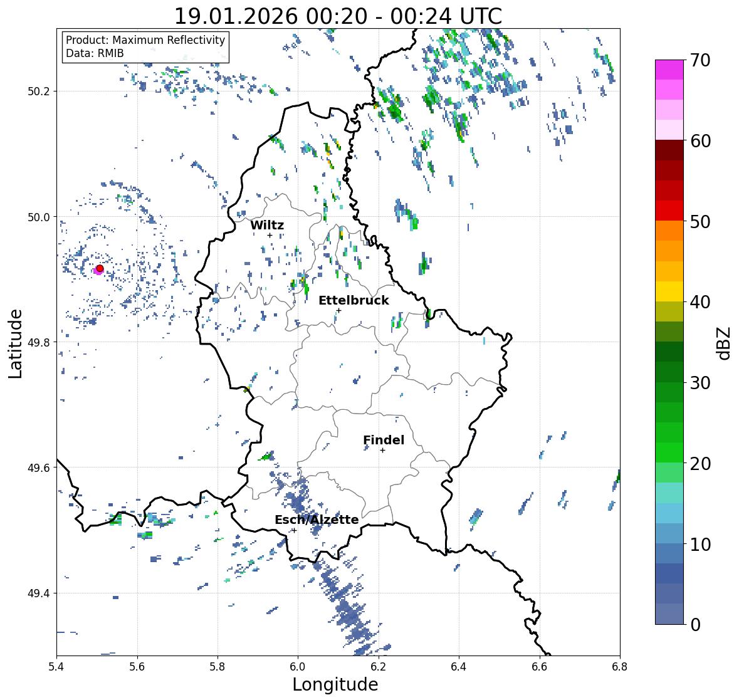Click the colorbar tick label 30
The image size is (739, 700).
[x=700, y=383]
